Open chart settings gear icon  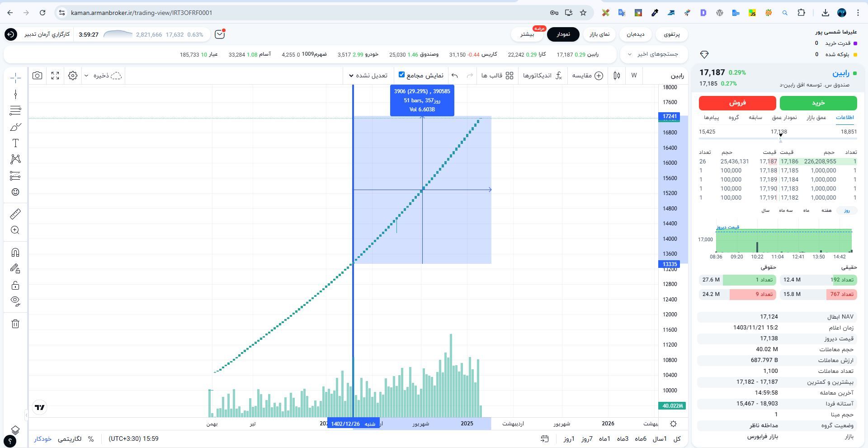73,76
